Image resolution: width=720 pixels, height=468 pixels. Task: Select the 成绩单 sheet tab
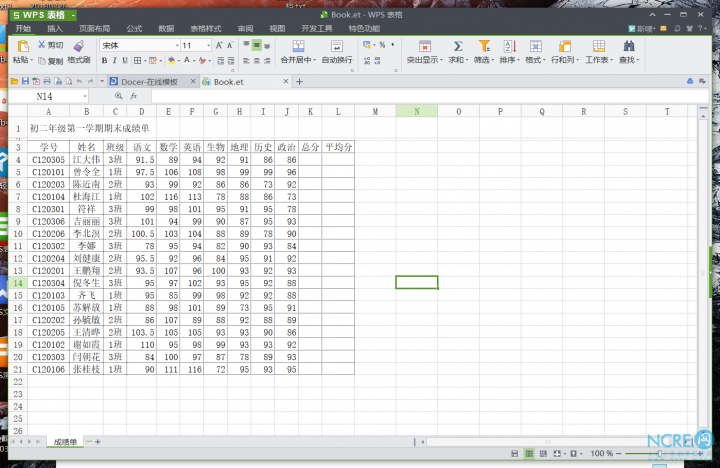pos(65,442)
